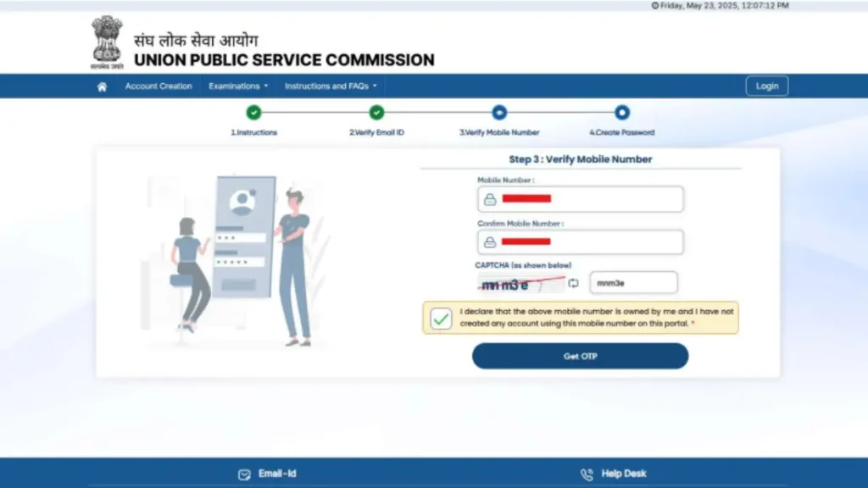Refresh the CAPTCHA image

pos(573,282)
